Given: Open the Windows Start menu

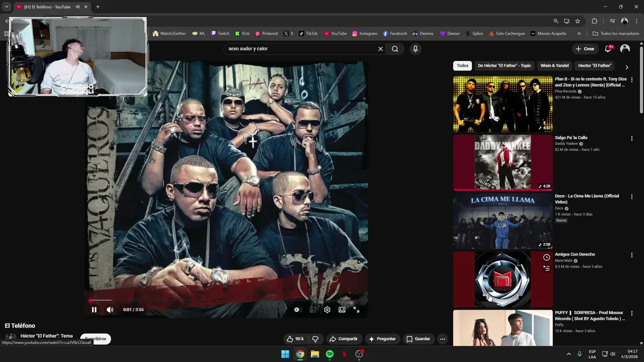Looking at the screenshot, I should click(x=285, y=354).
